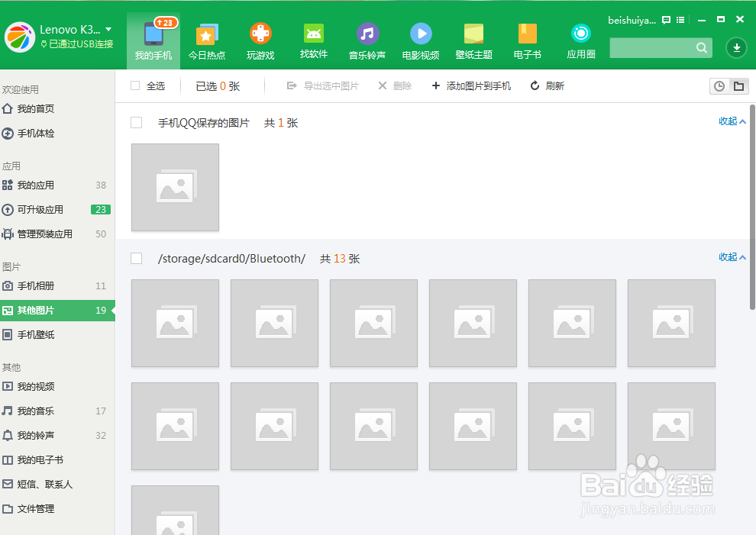Toggle the 全选 checkbox
756x535 pixels.
[135, 85]
